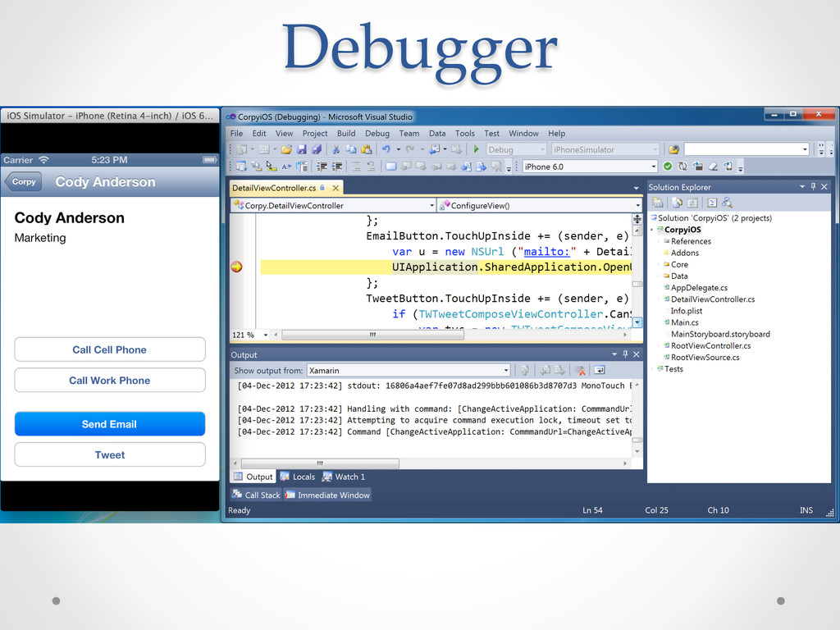This screenshot has height=630, width=840.
Task: Click the mailto: link in code
Action: pos(547,252)
